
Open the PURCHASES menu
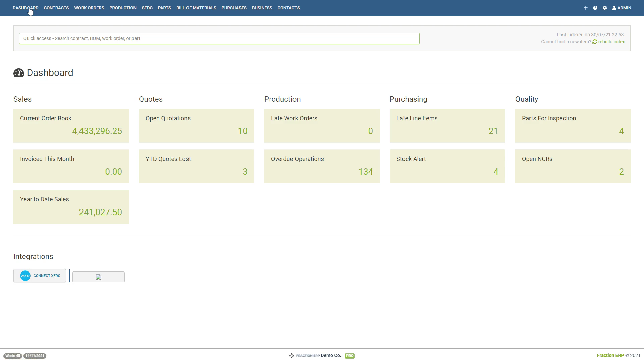(x=234, y=8)
